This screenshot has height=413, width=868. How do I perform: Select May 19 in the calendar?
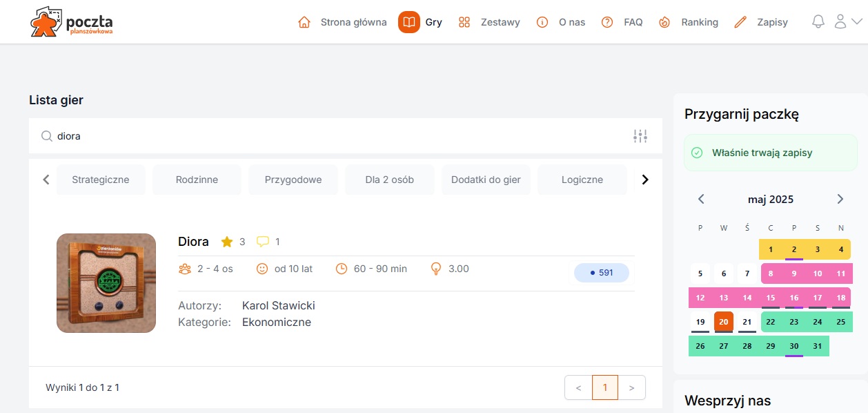pyautogui.click(x=700, y=322)
